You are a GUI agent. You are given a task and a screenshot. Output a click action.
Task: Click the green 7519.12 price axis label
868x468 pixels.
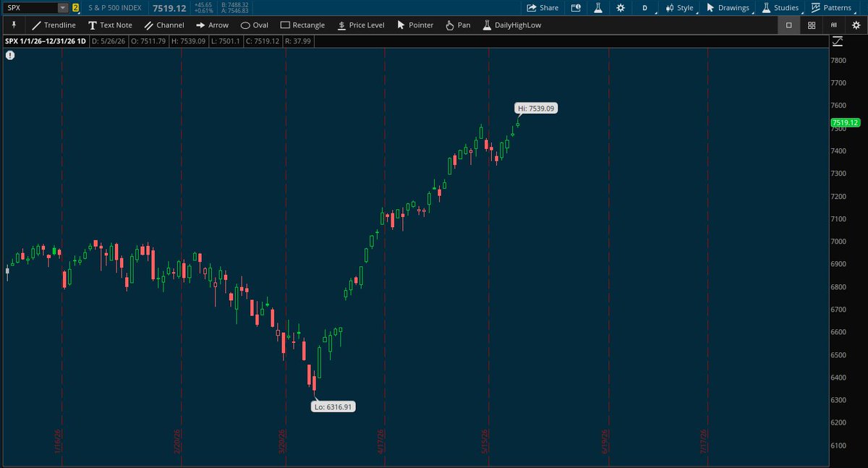tap(846, 123)
